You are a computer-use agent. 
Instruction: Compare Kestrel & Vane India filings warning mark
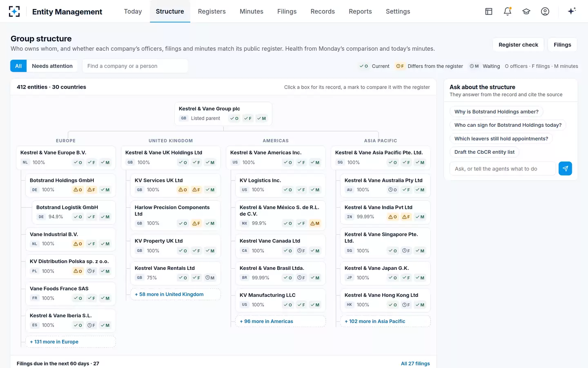(x=406, y=217)
